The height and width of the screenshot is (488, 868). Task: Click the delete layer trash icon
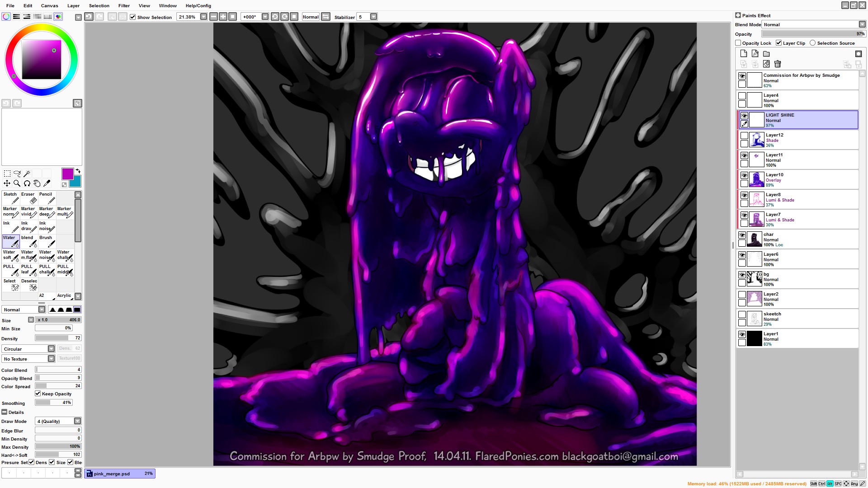click(778, 64)
